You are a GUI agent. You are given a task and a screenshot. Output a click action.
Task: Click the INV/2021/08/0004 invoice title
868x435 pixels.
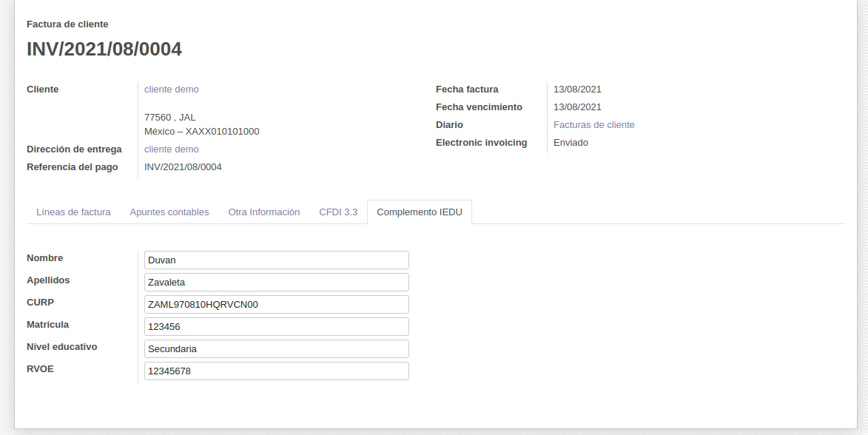point(104,50)
